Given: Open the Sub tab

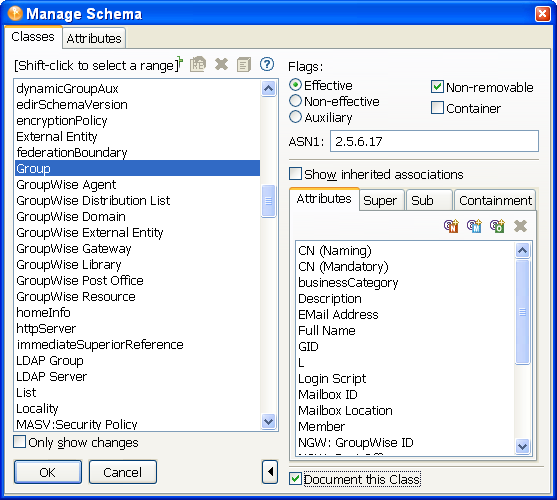Looking at the screenshot, I should [428, 200].
